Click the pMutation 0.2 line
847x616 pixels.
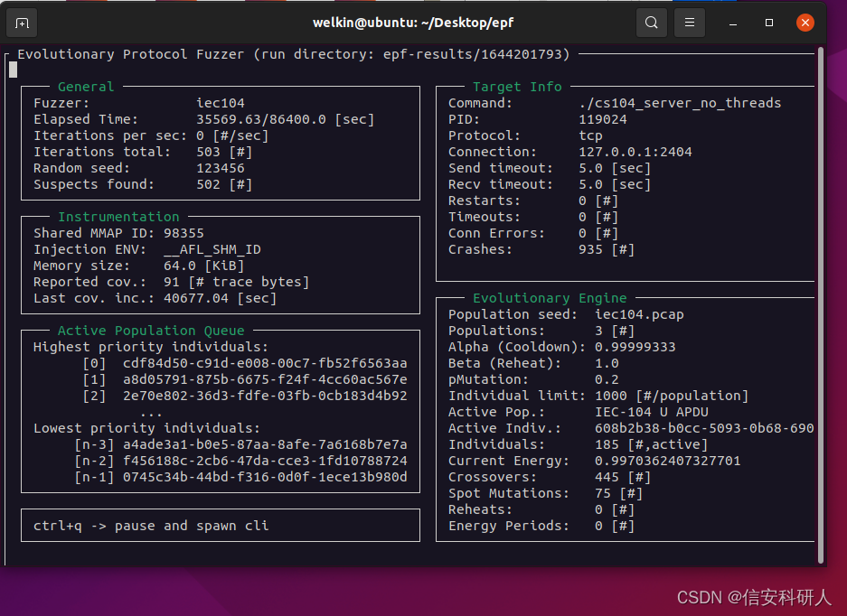tap(533, 379)
